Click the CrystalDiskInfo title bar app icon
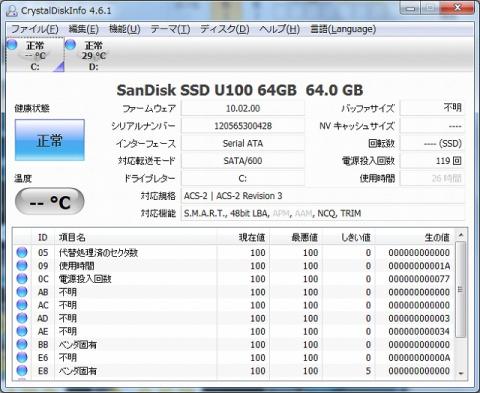Screen dimensions: 480x393 tap(12, 11)
